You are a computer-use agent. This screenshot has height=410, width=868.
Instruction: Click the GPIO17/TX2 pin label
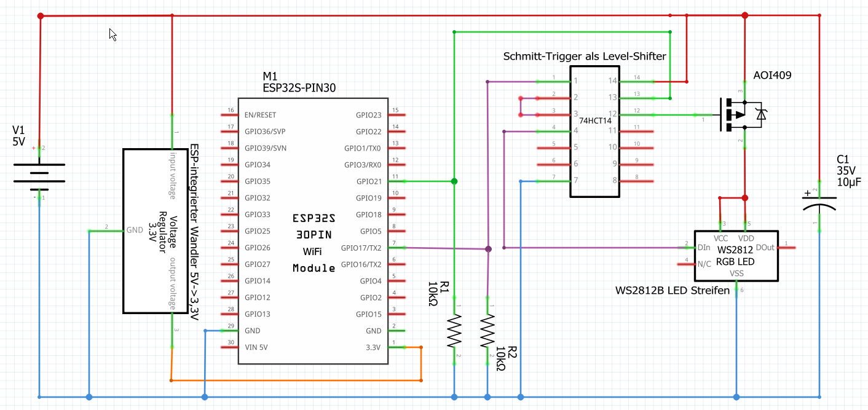coord(361,248)
